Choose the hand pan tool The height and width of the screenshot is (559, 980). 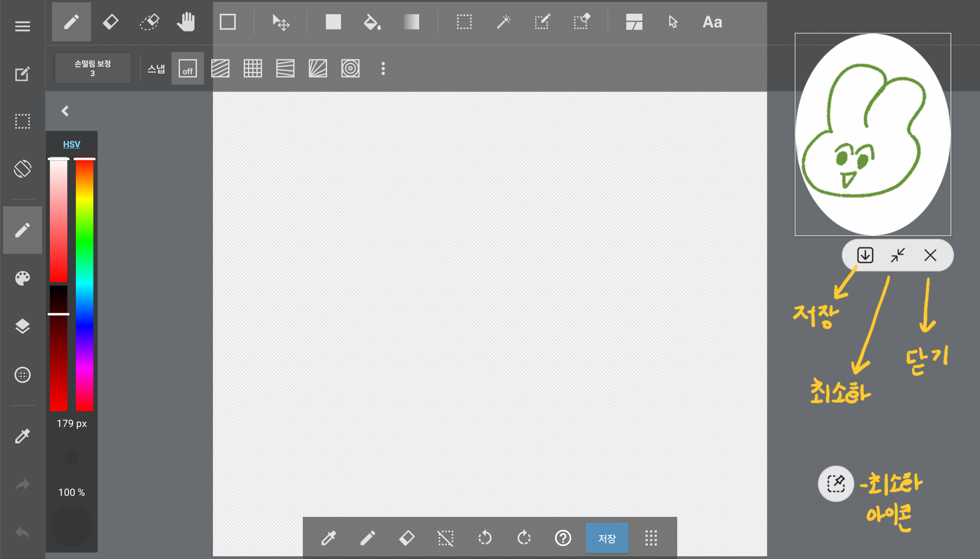point(186,22)
